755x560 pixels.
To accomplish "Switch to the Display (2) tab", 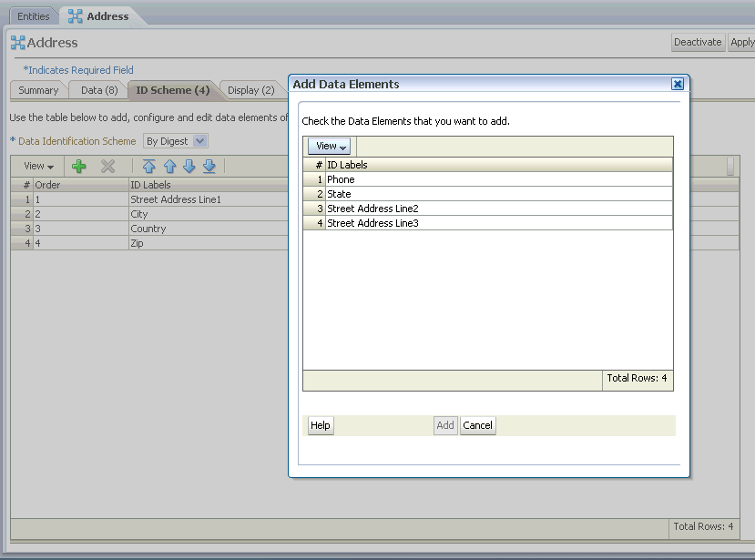I will 251,90.
